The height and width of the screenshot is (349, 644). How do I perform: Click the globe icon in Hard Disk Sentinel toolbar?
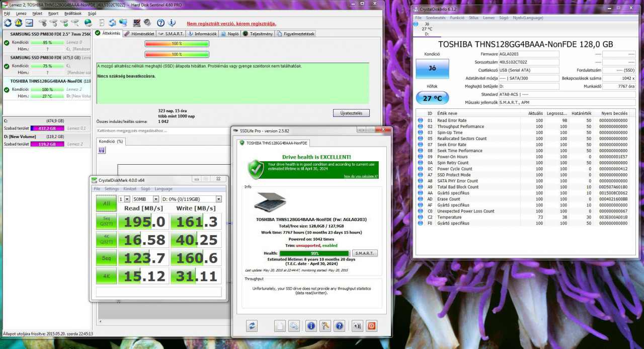[88, 23]
